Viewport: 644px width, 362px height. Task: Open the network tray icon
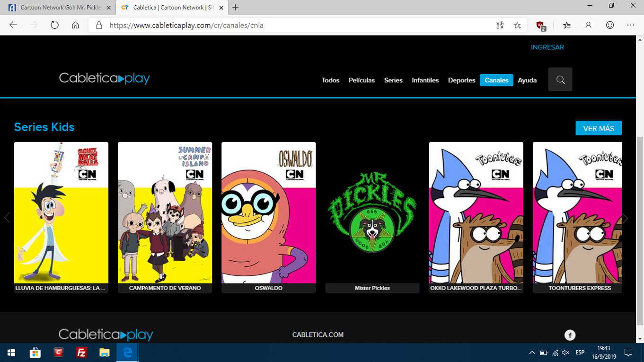click(x=555, y=353)
